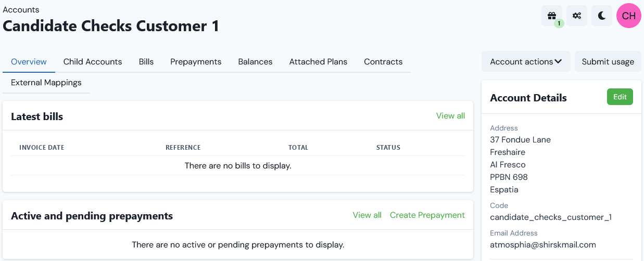The height and width of the screenshot is (261, 644).
Task: View all latest bills link
Action: point(450,115)
